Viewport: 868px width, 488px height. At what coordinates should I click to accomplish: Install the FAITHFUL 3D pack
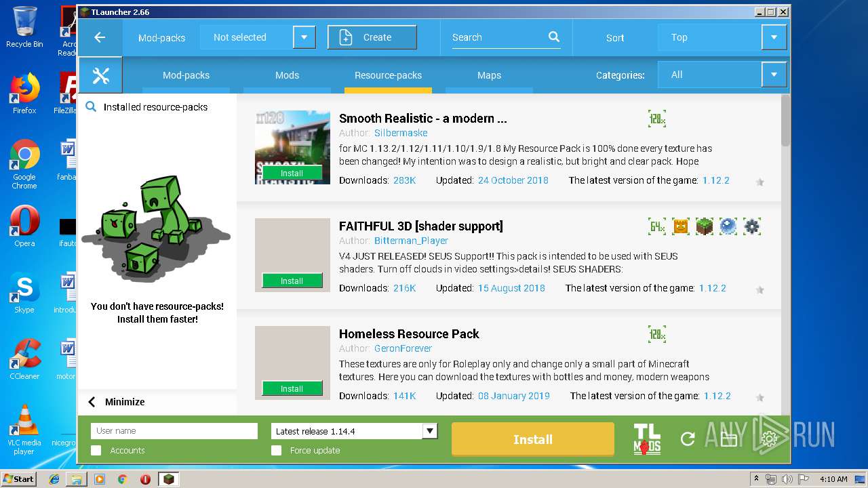click(x=292, y=281)
